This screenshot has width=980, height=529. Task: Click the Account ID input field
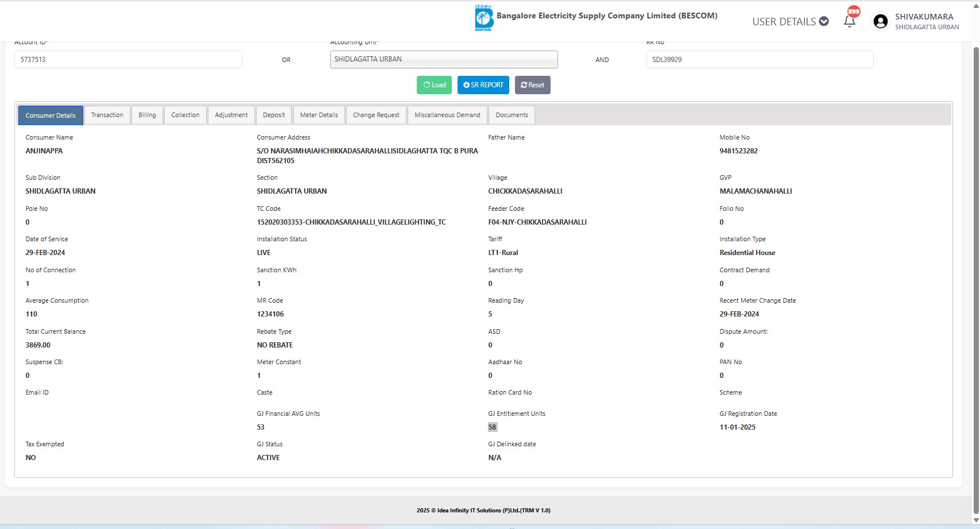click(128, 59)
